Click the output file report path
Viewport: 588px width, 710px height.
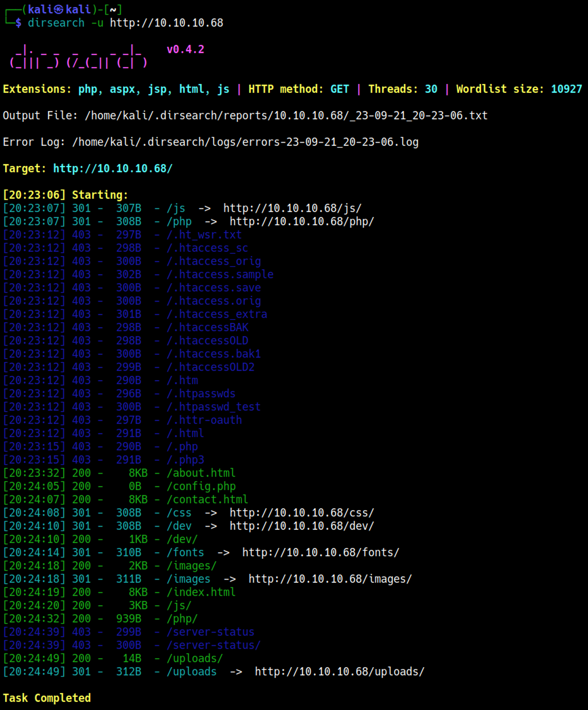pyautogui.click(x=286, y=116)
